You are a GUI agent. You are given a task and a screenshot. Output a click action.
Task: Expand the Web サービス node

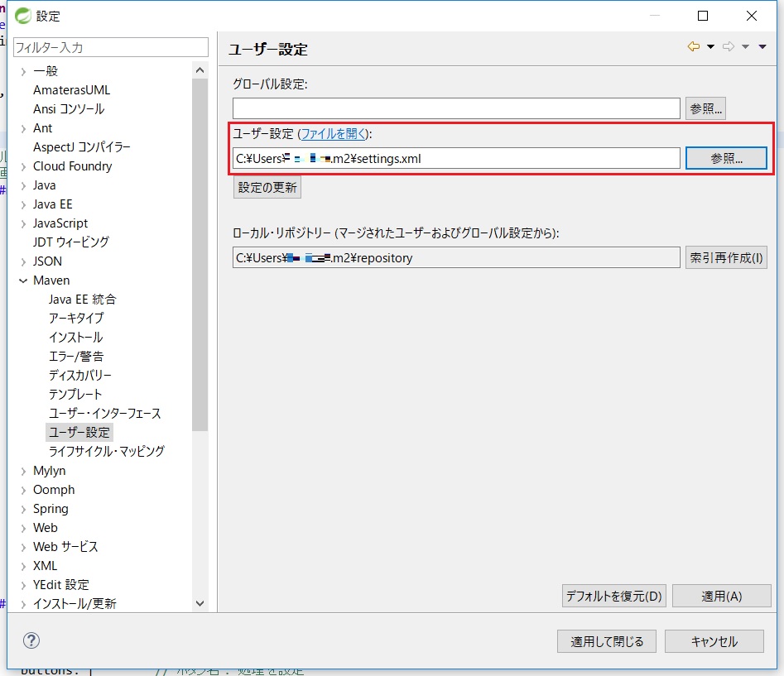pyautogui.click(x=23, y=547)
